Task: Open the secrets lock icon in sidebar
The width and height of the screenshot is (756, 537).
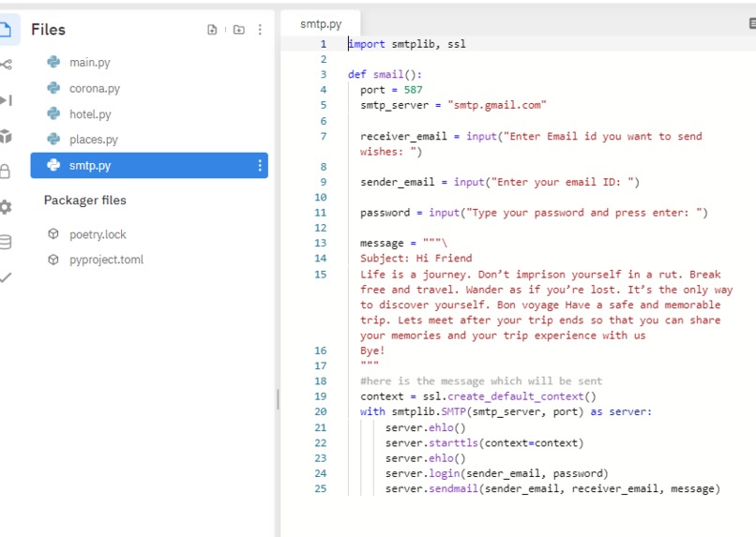Action: point(5,171)
